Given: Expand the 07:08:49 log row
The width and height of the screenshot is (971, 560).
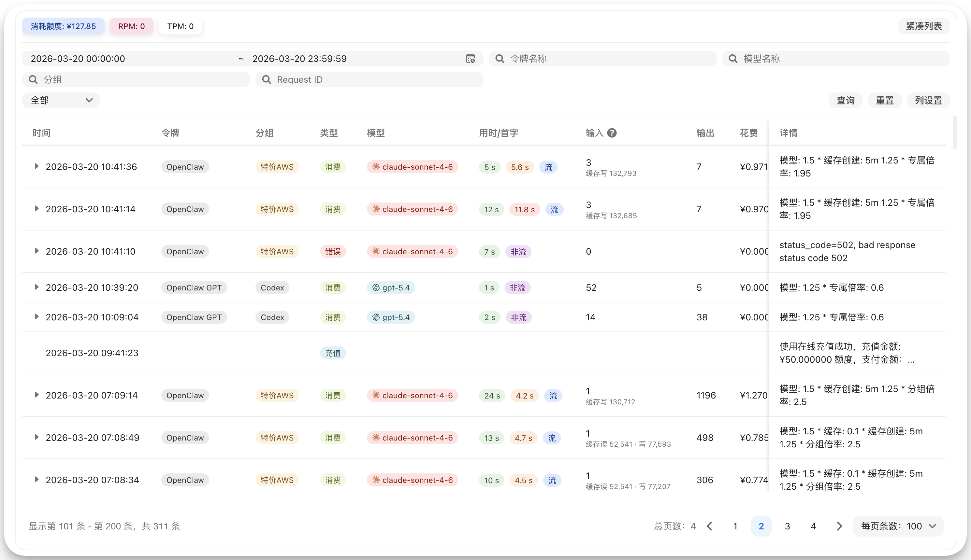Looking at the screenshot, I should pos(36,437).
